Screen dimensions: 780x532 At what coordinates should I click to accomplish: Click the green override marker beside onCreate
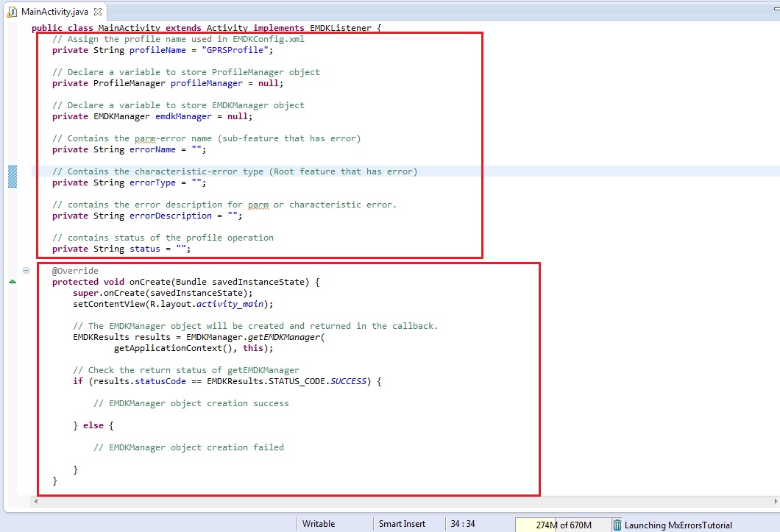pos(12,282)
